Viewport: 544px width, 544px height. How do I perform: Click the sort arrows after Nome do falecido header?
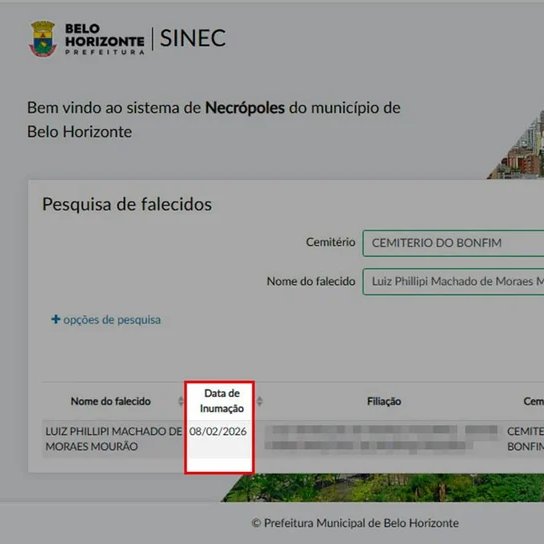point(180,401)
